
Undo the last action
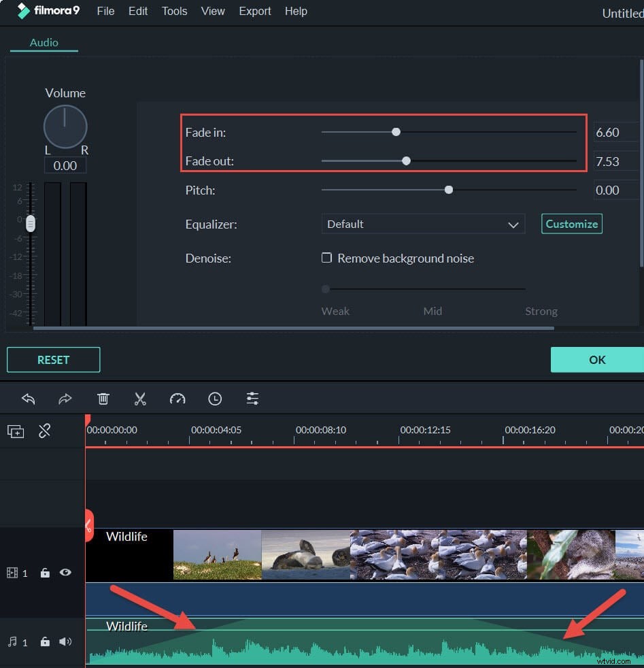coord(28,399)
